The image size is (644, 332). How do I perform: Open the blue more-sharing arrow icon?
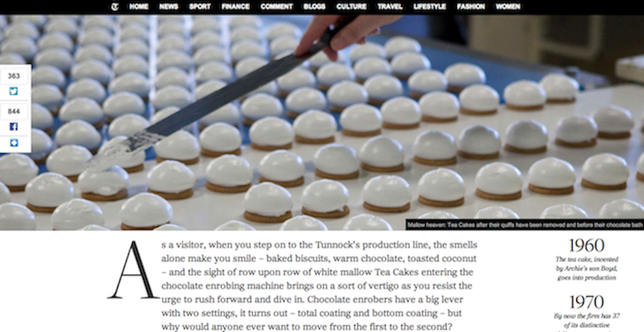point(14,142)
